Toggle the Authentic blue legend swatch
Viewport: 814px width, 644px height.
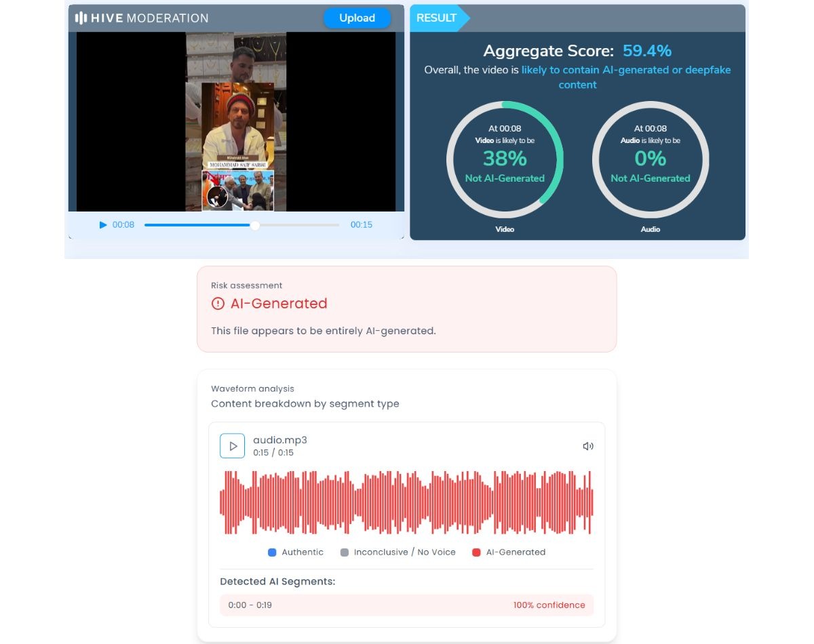pyautogui.click(x=272, y=552)
